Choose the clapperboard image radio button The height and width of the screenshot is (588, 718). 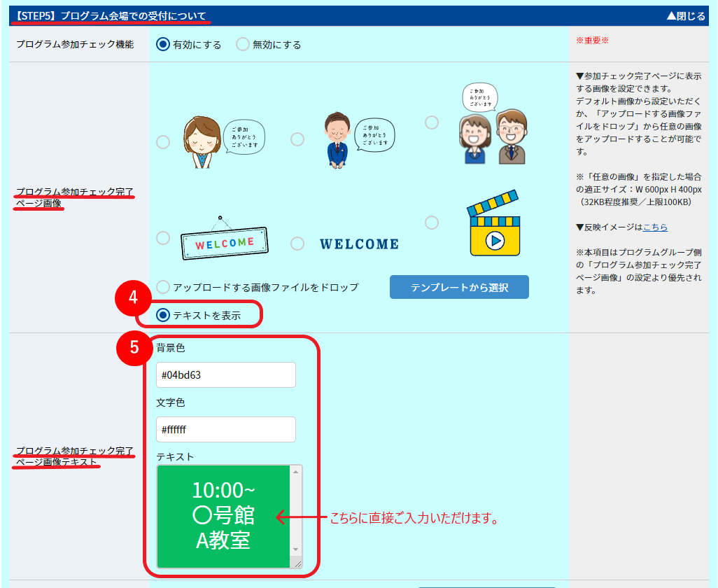coord(432,223)
